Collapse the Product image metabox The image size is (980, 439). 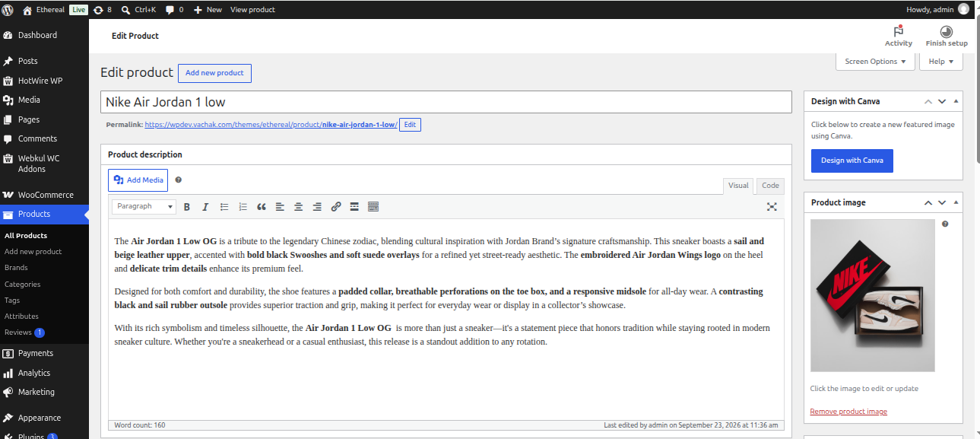pos(956,202)
